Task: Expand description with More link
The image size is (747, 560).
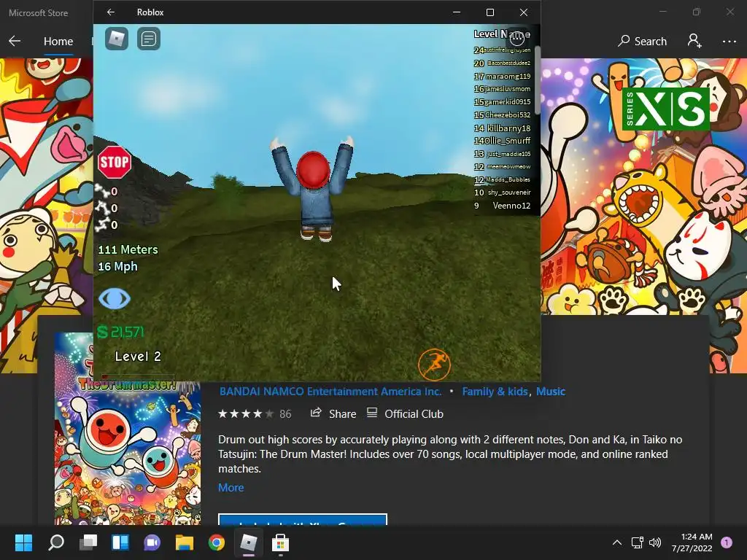Action: 231,488
